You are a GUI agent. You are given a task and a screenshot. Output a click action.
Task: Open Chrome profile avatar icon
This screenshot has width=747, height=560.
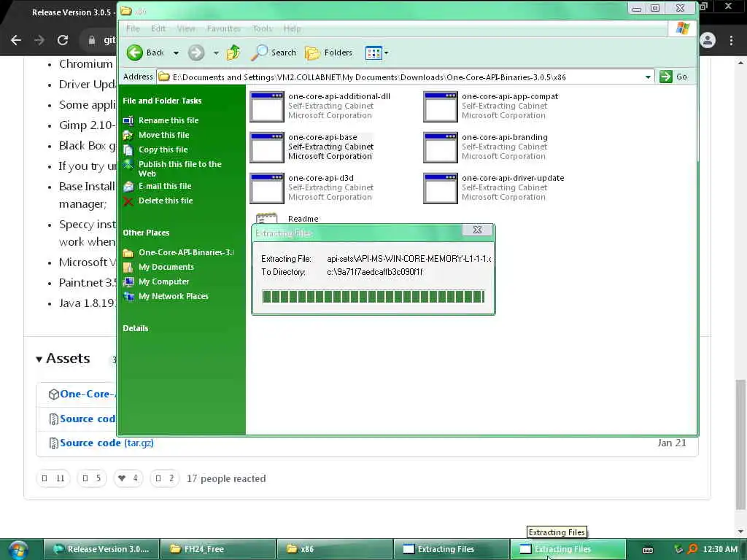coord(708,40)
